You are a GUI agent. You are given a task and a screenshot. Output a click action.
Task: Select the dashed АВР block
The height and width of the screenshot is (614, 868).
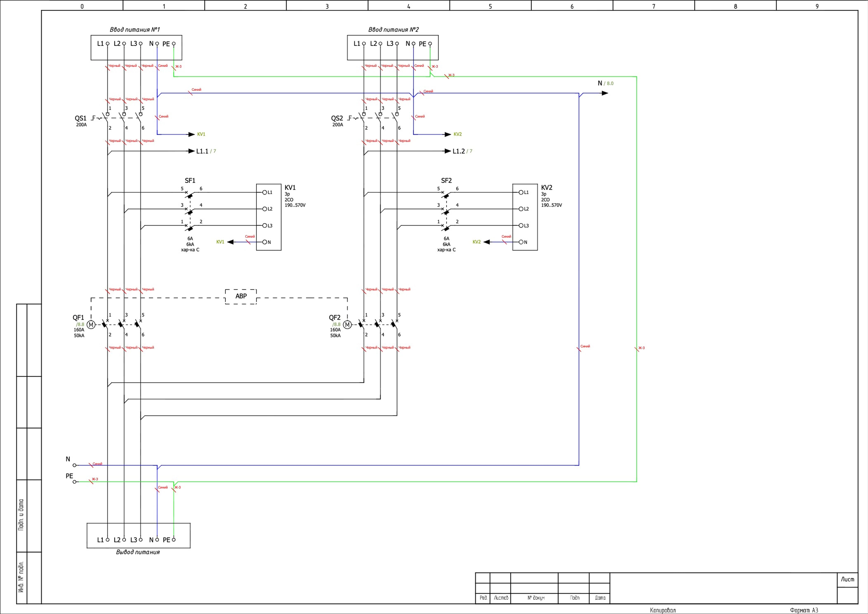[241, 296]
